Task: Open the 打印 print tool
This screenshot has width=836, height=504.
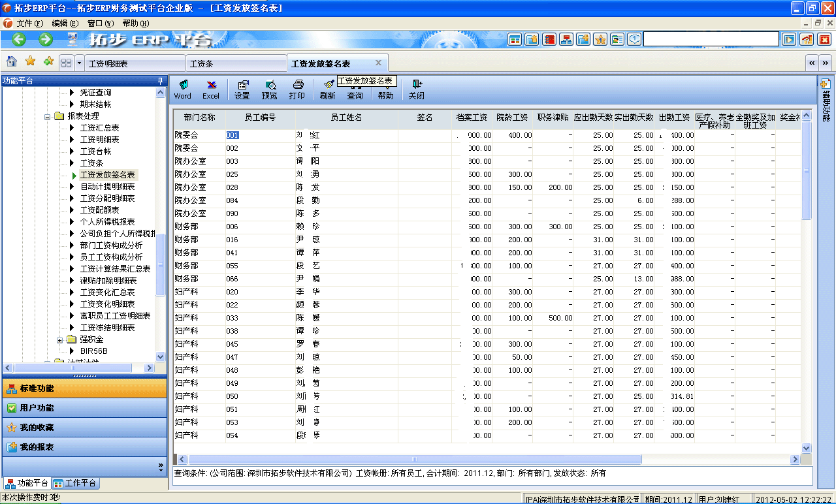Action: (x=297, y=89)
